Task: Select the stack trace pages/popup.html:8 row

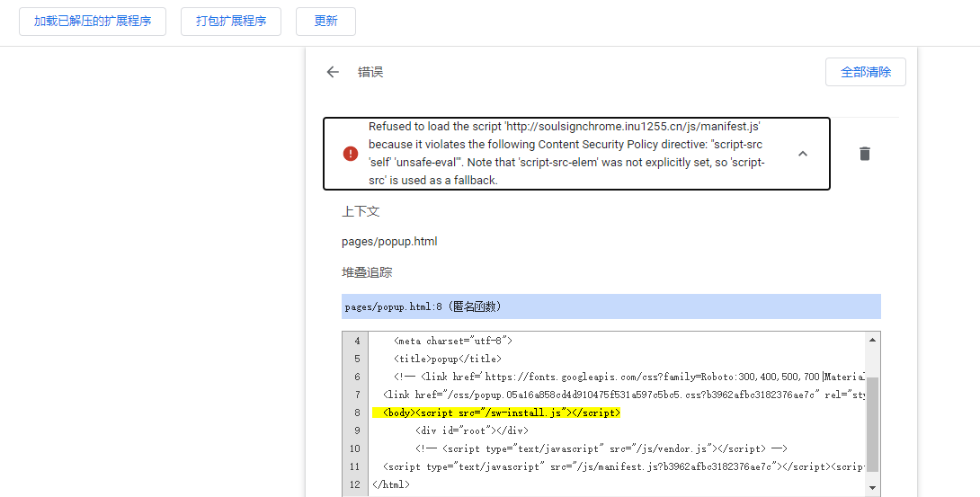Action: [611, 306]
